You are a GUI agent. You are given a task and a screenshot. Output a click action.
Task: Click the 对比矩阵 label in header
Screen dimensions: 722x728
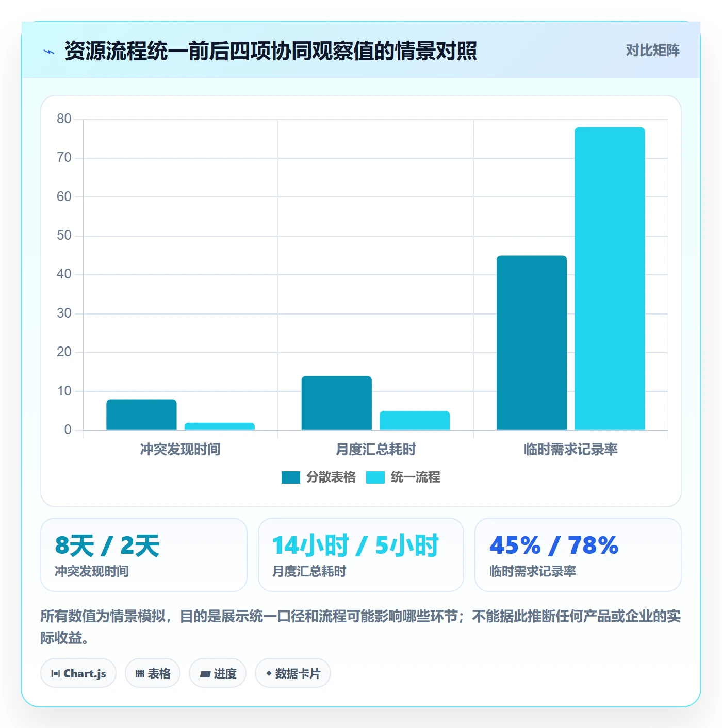click(652, 51)
